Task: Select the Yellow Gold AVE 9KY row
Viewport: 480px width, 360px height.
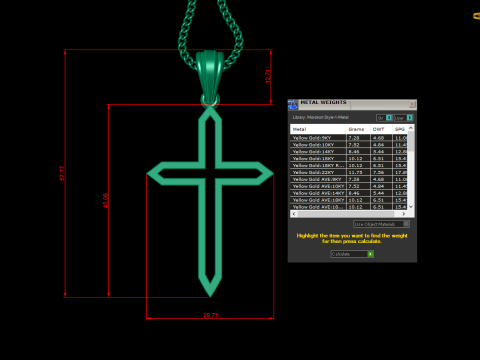Action: pyautogui.click(x=348, y=179)
